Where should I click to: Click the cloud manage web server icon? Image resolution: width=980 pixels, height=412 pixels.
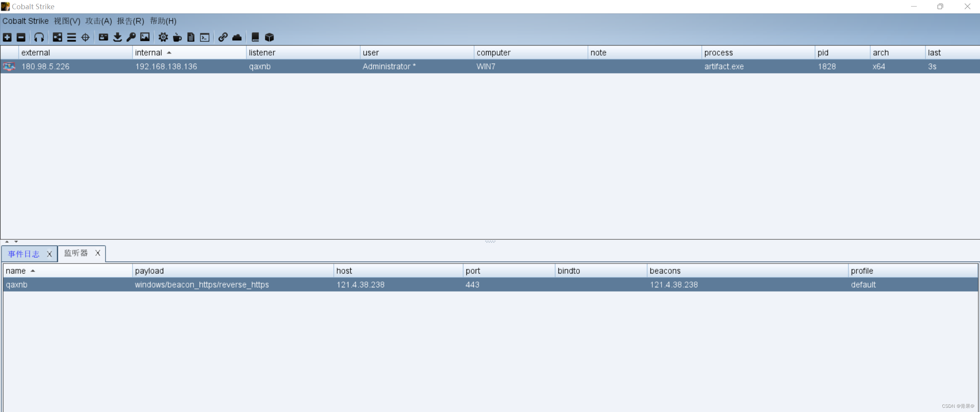pos(237,37)
